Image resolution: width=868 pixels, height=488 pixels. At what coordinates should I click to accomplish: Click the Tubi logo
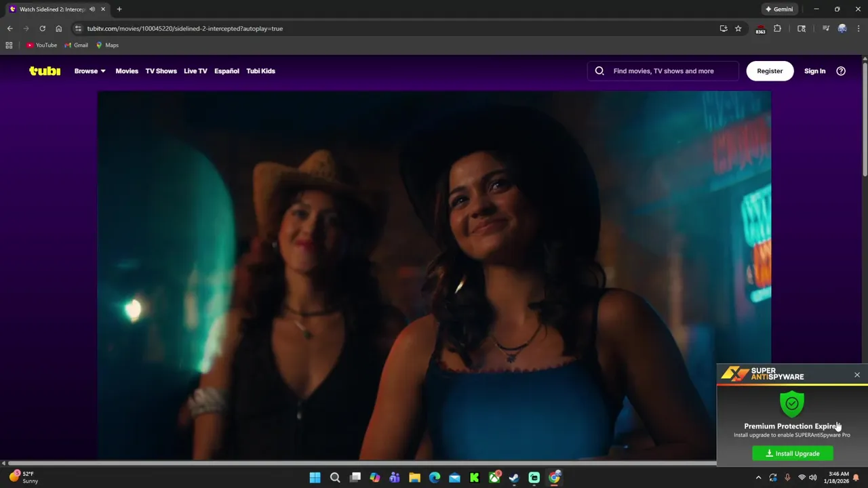click(45, 70)
